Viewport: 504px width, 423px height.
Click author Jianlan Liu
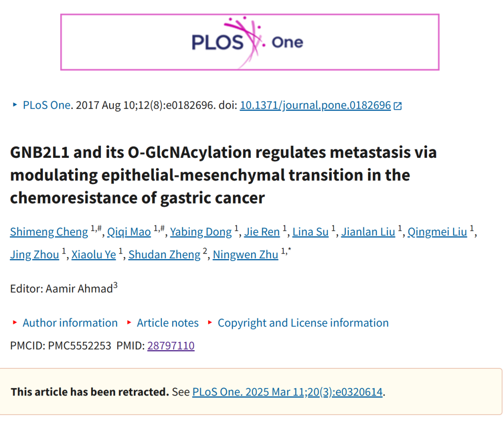click(368, 232)
